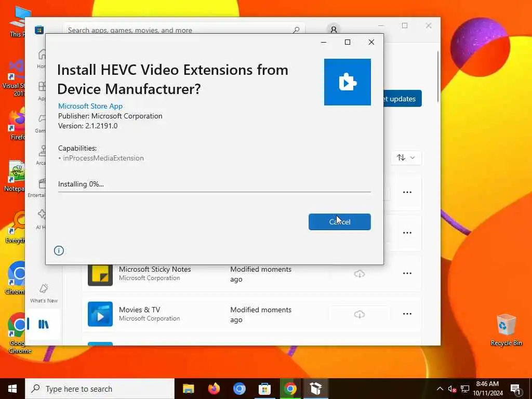Screen dimensions: 532x399
Task: Select the Microsoft Sticky Notes title text
Action: [x=155, y=269]
